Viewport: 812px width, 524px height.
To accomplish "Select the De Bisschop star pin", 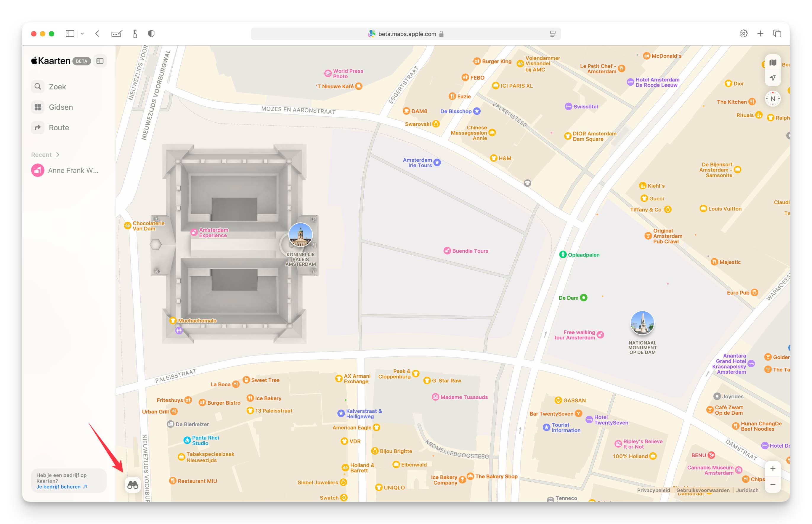I will pos(477,111).
